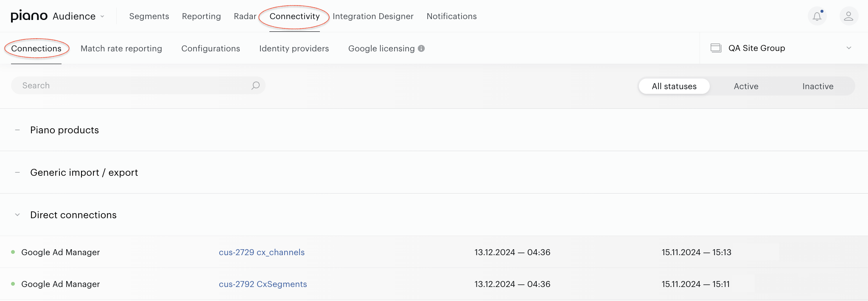This screenshot has width=868, height=301.
Task: Click the 13.12.2024 — 04:36 date in cus-2729 row
Action: coord(512,252)
